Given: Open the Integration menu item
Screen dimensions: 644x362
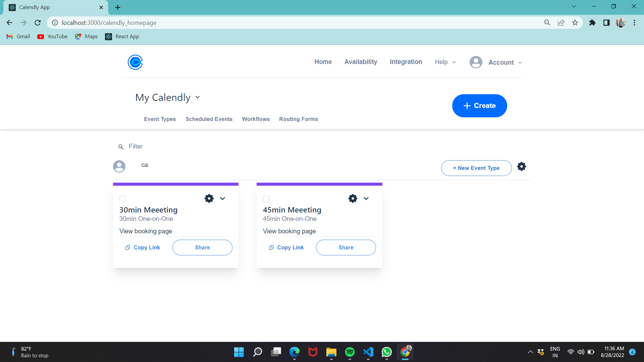Looking at the screenshot, I should click(x=406, y=62).
